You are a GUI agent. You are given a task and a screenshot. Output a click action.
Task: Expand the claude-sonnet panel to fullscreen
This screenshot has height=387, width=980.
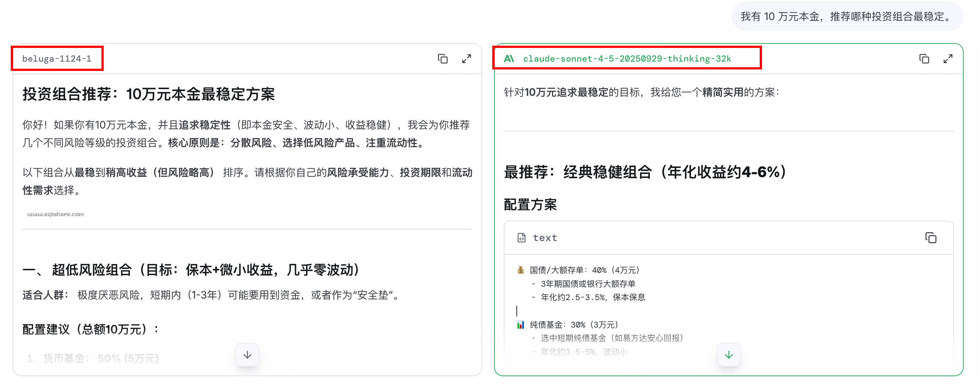pyautogui.click(x=948, y=59)
